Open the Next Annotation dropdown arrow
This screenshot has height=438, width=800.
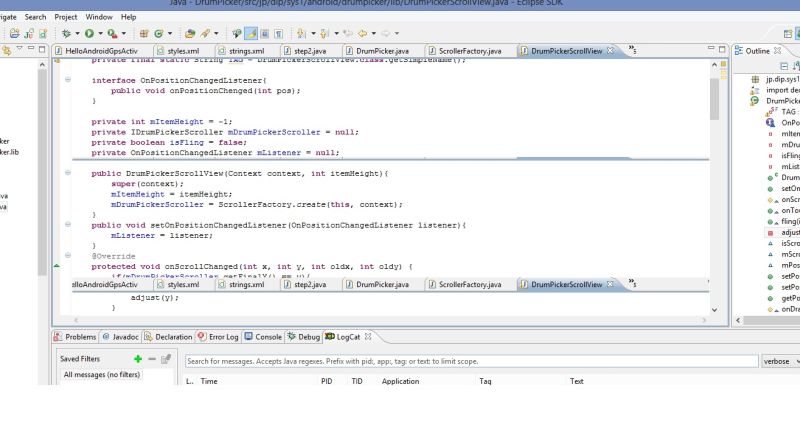point(313,34)
